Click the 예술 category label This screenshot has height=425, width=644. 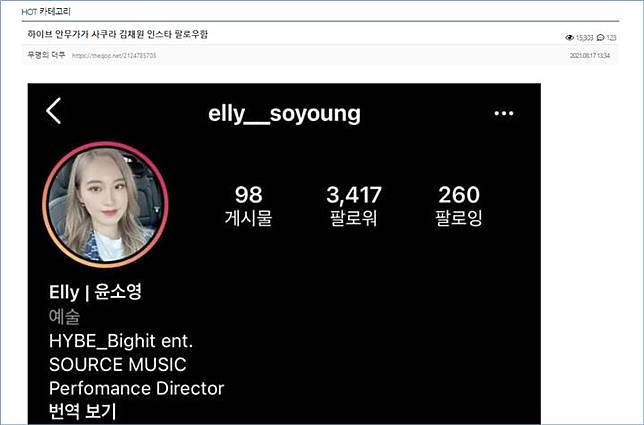[64, 317]
